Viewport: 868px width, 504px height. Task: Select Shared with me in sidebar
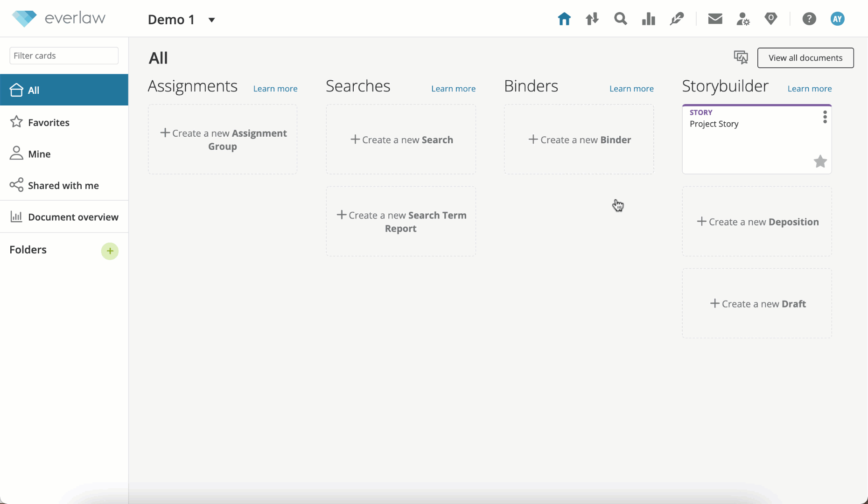(64, 185)
